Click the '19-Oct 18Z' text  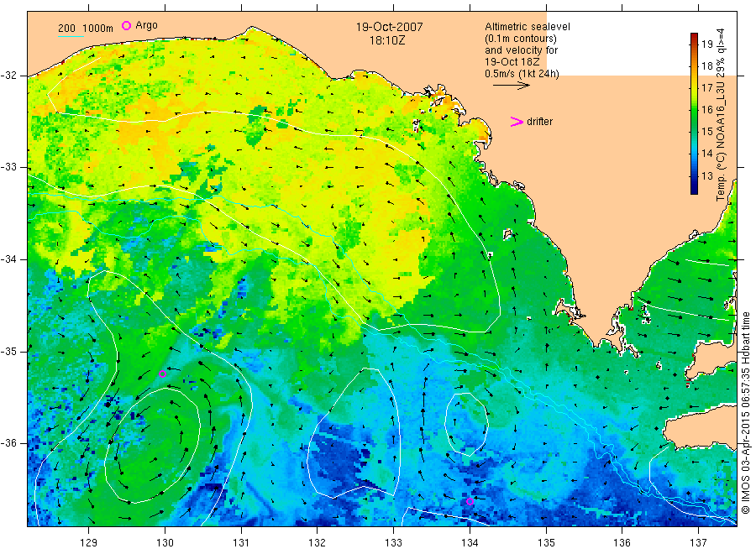512,61
